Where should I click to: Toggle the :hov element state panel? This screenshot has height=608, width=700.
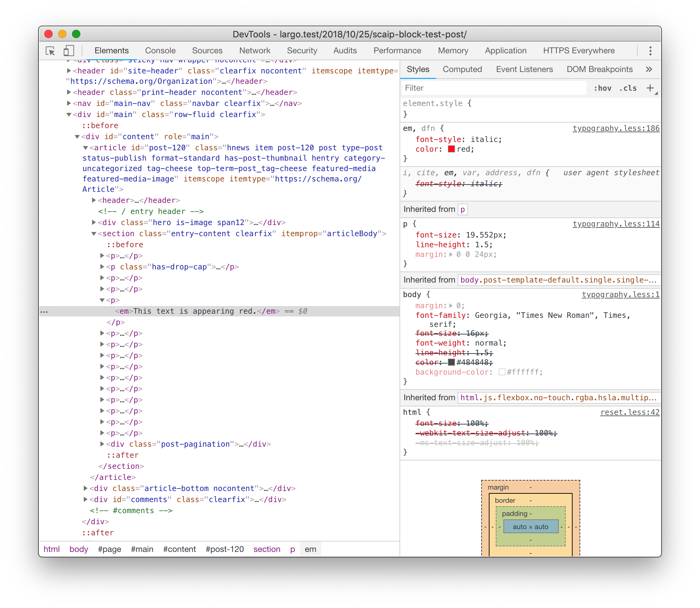coord(602,88)
